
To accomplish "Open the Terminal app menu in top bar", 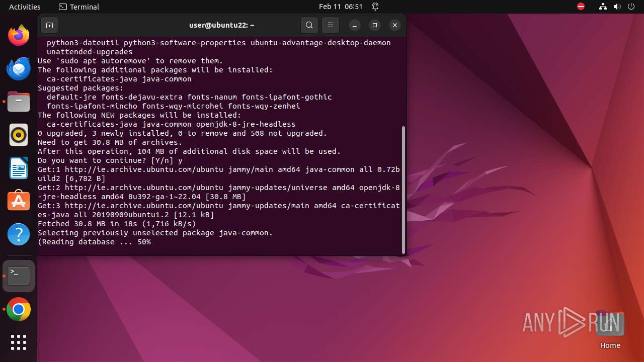I will (79, 7).
